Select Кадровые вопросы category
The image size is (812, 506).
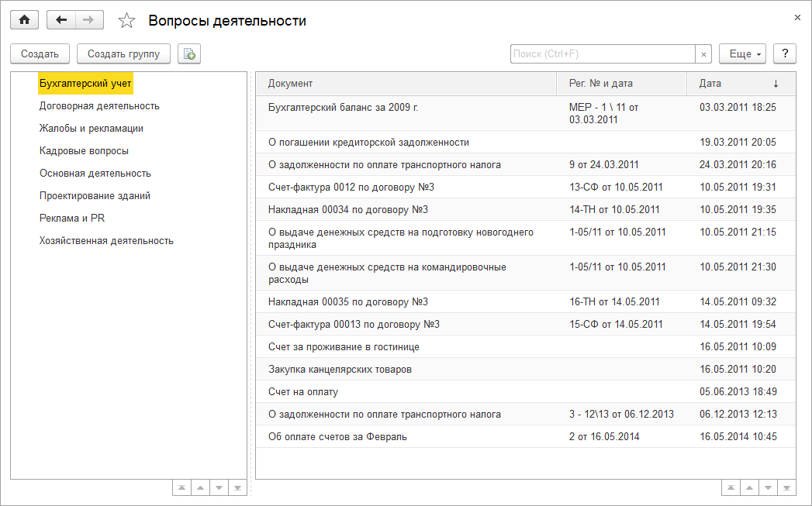84,151
